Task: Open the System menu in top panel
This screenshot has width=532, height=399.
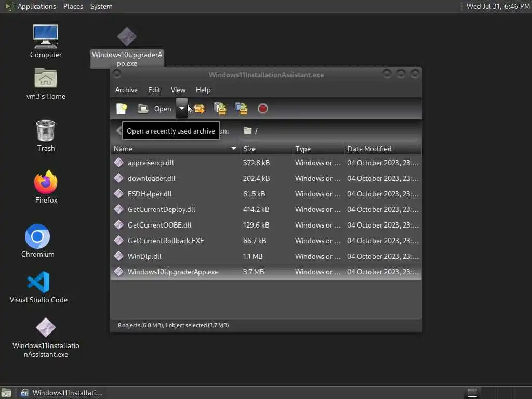Action: tap(101, 6)
